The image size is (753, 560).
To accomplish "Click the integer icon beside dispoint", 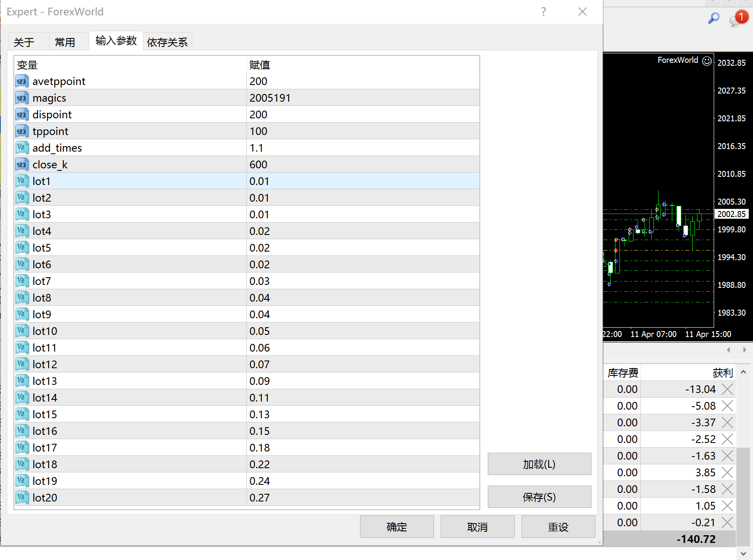I will click(22, 114).
